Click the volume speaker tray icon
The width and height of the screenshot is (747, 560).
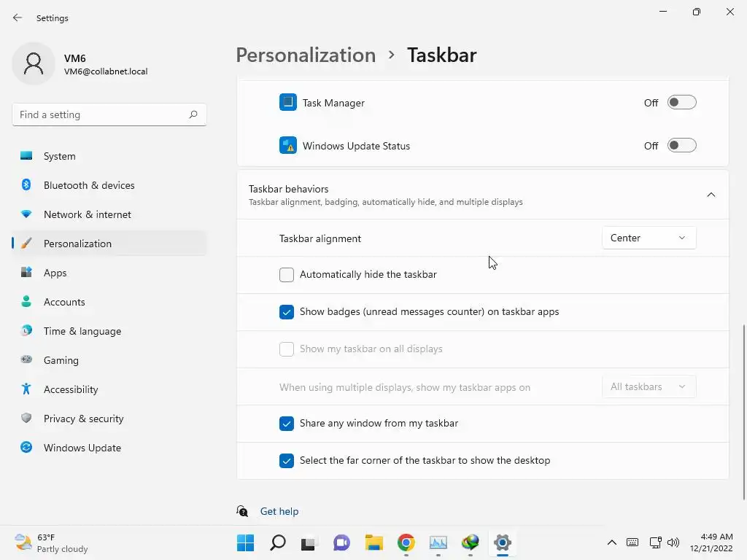tap(673, 542)
